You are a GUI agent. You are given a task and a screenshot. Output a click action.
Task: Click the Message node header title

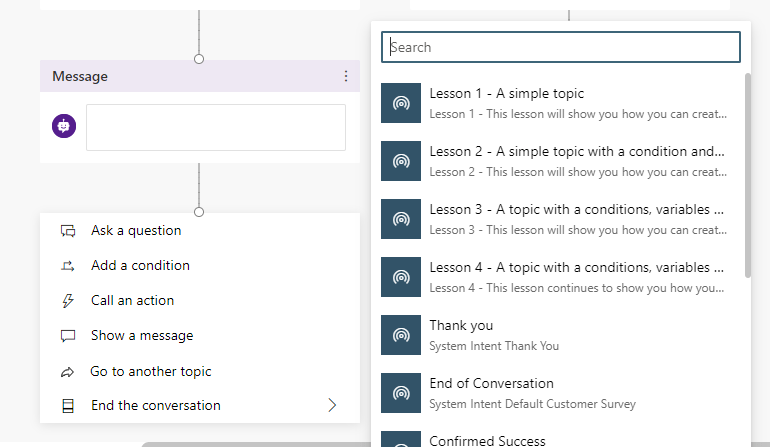[x=80, y=76]
